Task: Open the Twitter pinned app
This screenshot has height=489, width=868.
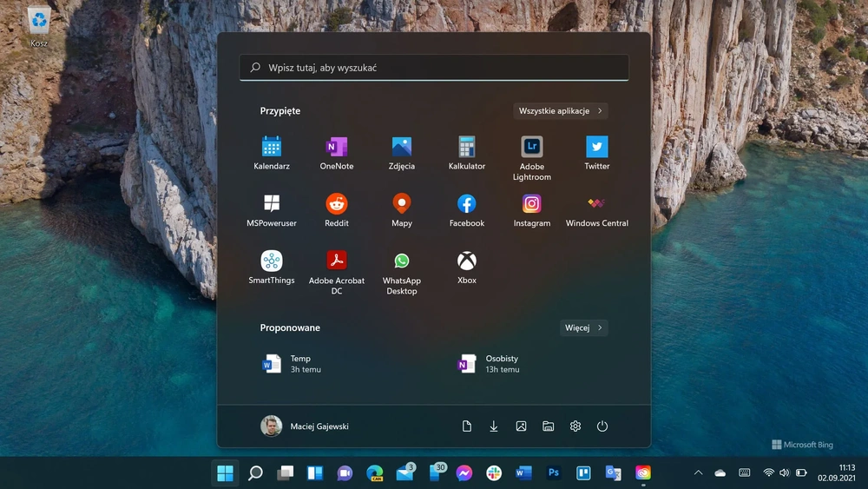Action: pos(597,153)
